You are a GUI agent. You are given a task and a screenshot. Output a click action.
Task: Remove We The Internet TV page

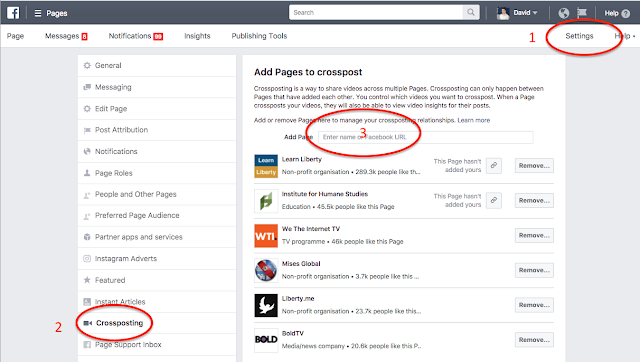tap(534, 235)
